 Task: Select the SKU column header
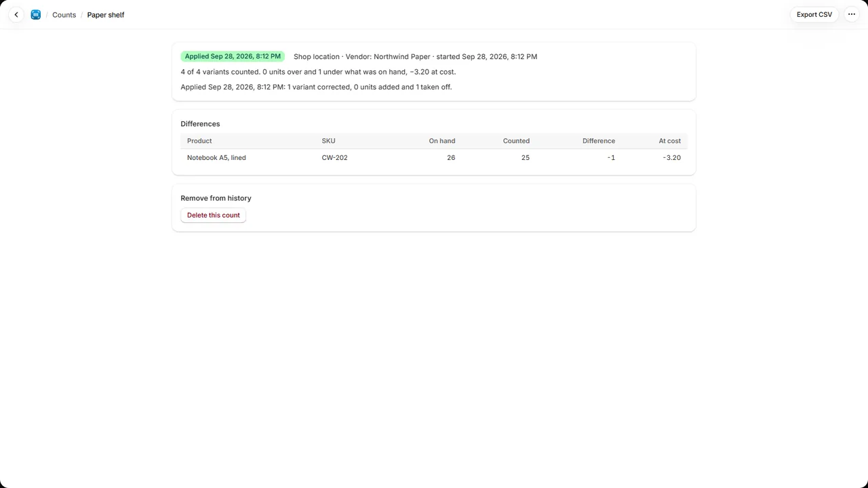click(328, 141)
